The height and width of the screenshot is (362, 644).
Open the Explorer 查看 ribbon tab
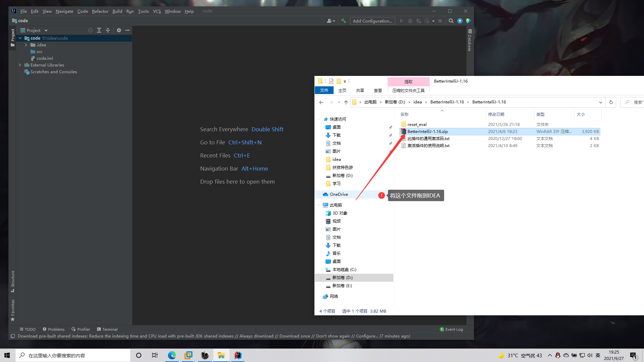tap(378, 90)
